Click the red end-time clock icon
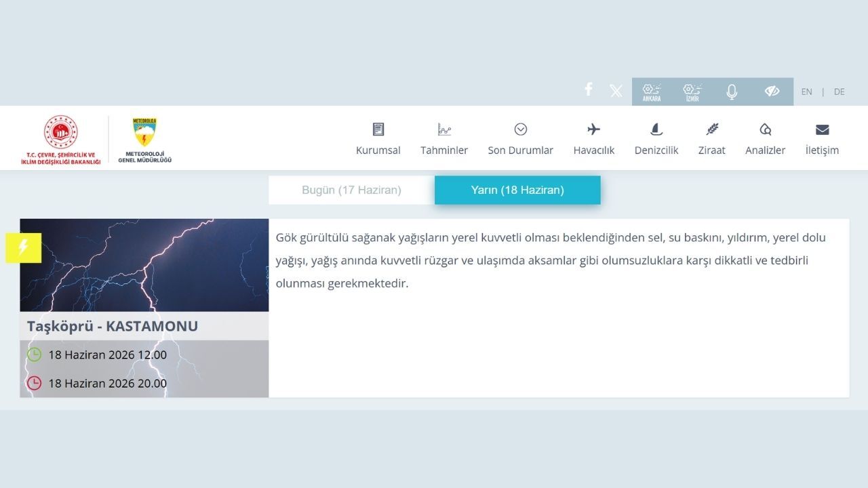Screen dimensions: 868x488 (x=34, y=383)
